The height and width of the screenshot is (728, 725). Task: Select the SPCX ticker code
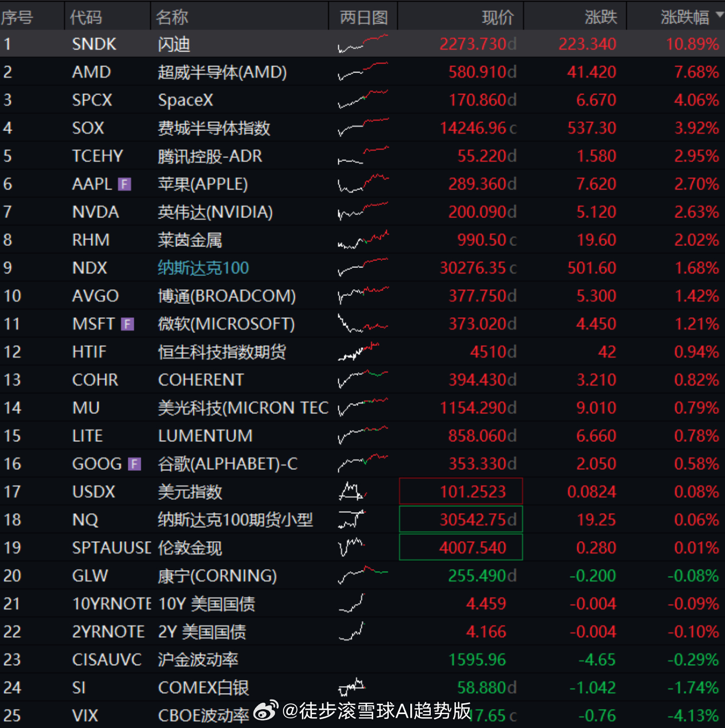(x=92, y=100)
